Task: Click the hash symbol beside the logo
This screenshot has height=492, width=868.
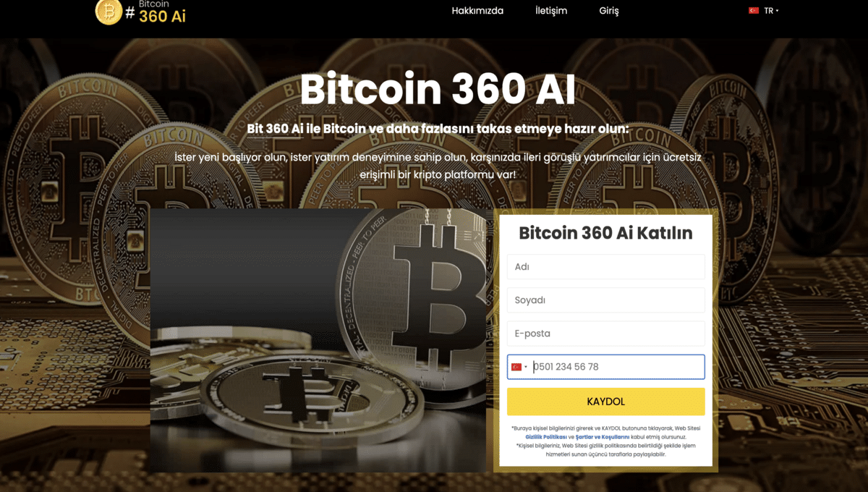Action: (130, 13)
